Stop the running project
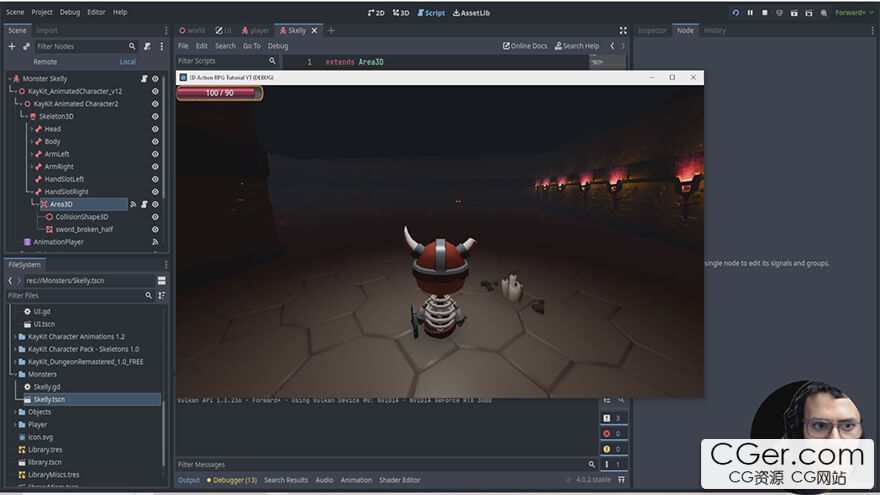Image resolution: width=880 pixels, height=495 pixels. (x=765, y=13)
